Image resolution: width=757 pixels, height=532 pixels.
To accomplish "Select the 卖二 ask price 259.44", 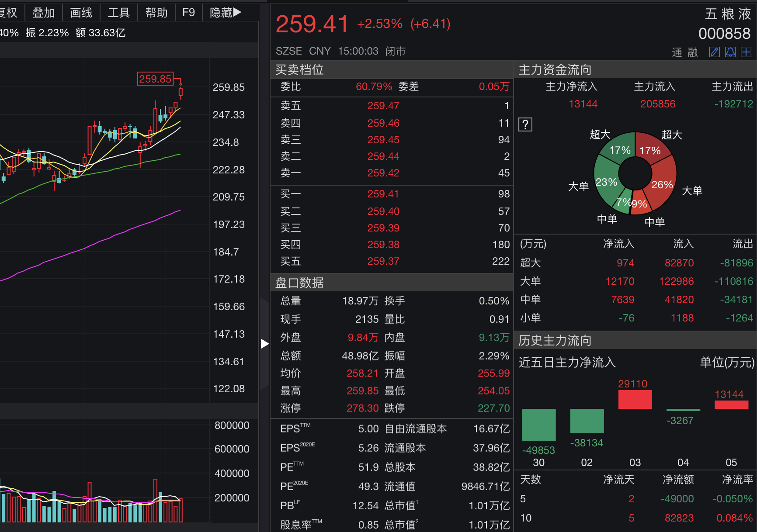I will point(383,156).
